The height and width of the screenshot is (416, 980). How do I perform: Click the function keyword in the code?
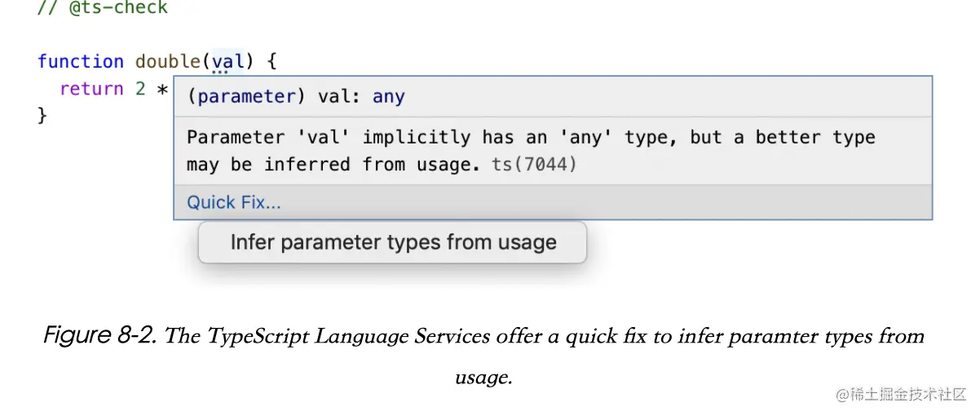[x=81, y=61]
